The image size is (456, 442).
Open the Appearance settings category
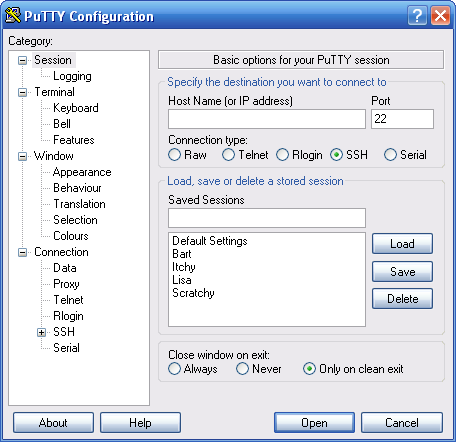(x=82, y=172)
